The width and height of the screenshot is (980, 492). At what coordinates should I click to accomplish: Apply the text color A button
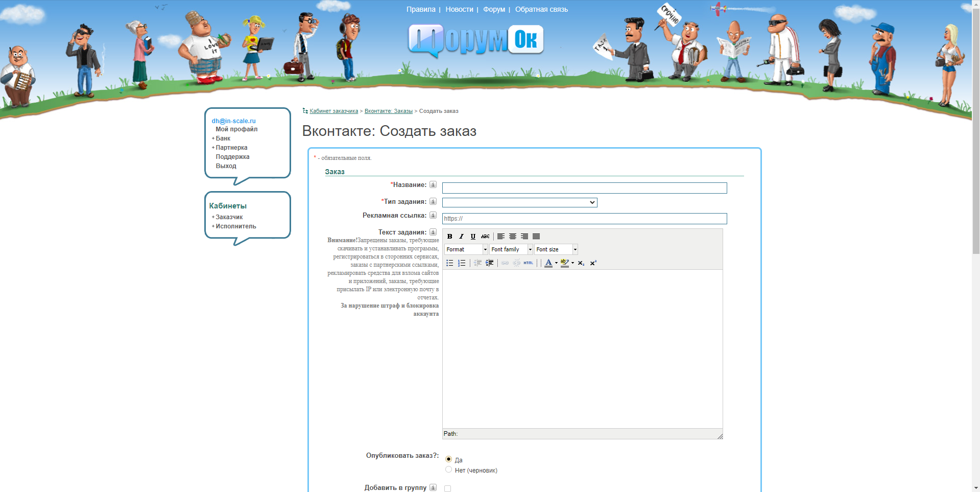click(548, 263)
